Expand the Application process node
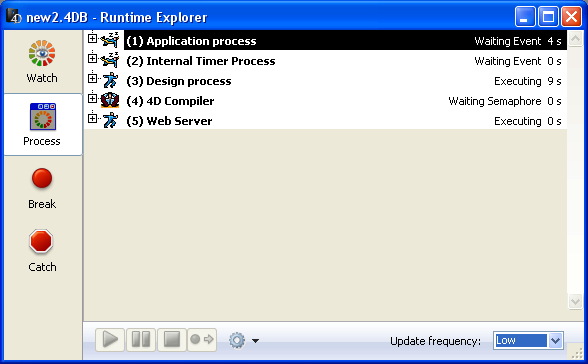The image size is (588, 364). 92,38
